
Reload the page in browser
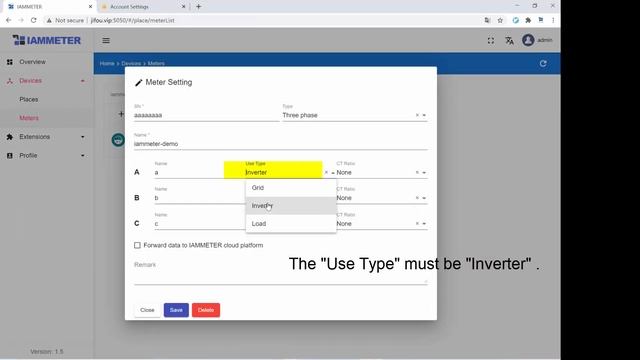tap(33, 20)
